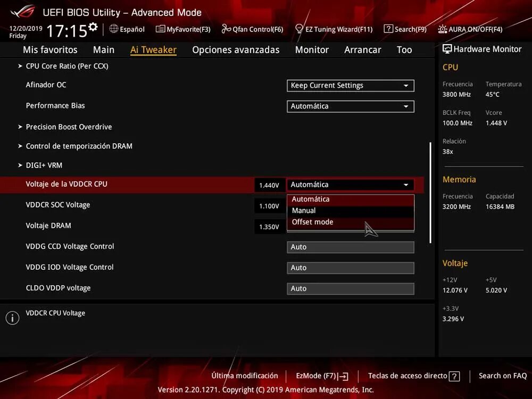Click Voltaje de la VDDCR CPU dropdown
The width and height of the screenshot is (532, 399).
(351, 185)
